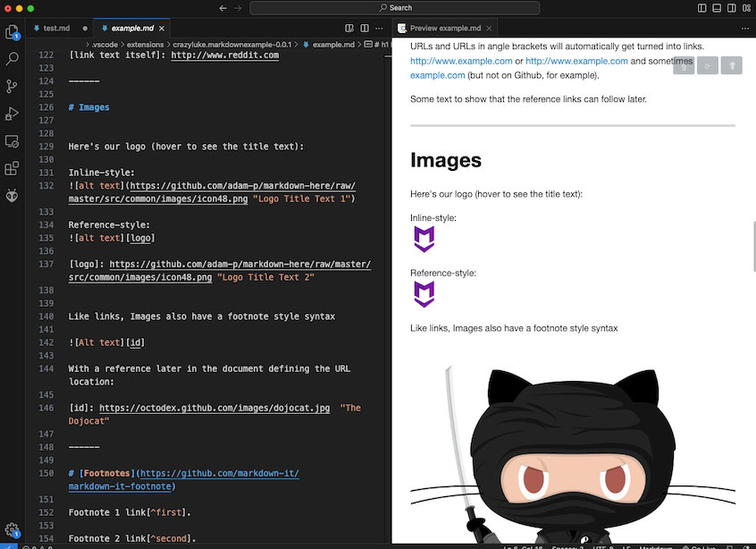Toggle the bottom Panel
The height and width of the screenshot is (549, 756).
point(717,8)
